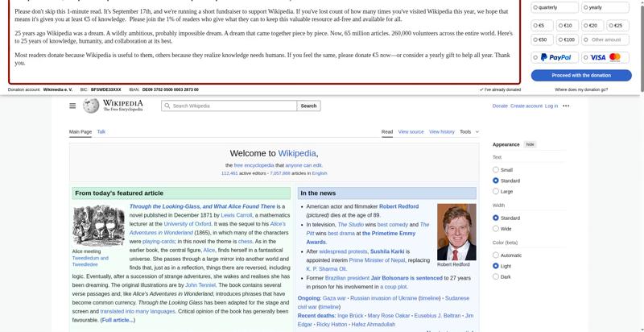
Task: Open the Lewis Carroll link
Action: pyautogui.click(x=236, y=215)
